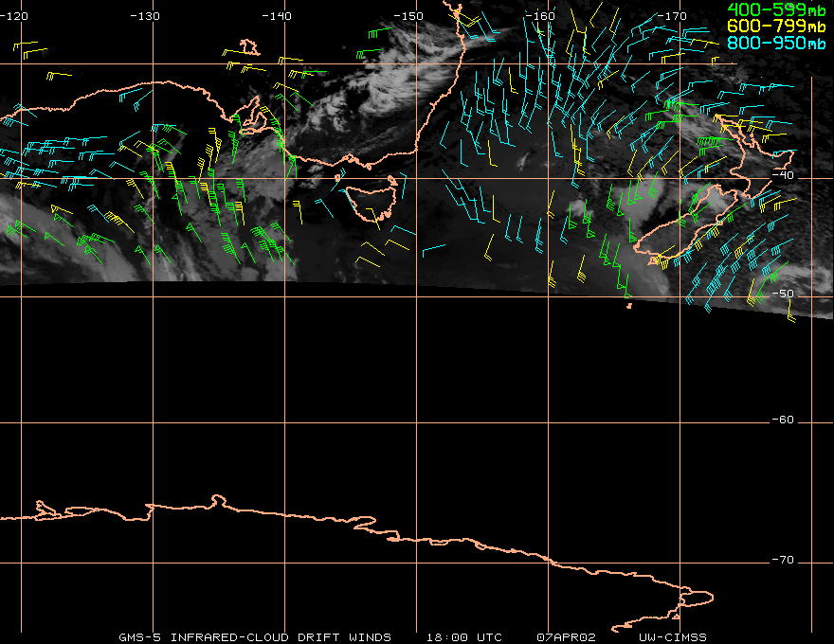834x644 pixels.
Task: Click the 07APR02 date stamp
Action: point(566,637)
